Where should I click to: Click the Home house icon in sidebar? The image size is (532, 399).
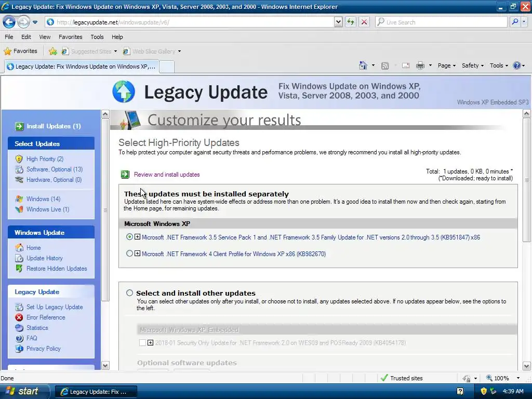coord(19,248)
